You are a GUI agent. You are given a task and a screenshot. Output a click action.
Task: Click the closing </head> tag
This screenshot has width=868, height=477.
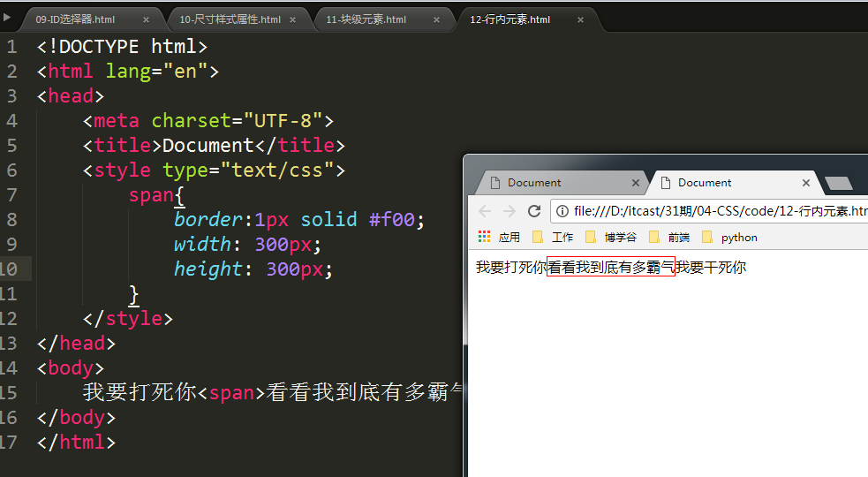point(77,344)
